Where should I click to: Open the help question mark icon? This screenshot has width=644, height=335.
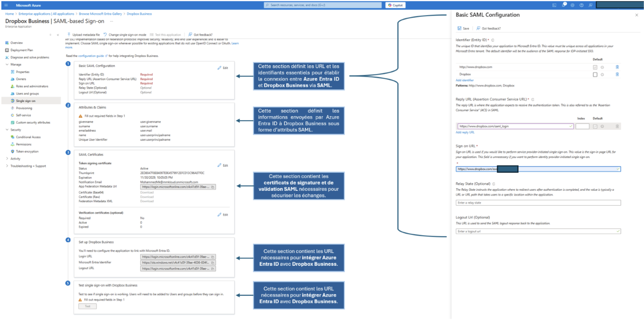point(581,5)
